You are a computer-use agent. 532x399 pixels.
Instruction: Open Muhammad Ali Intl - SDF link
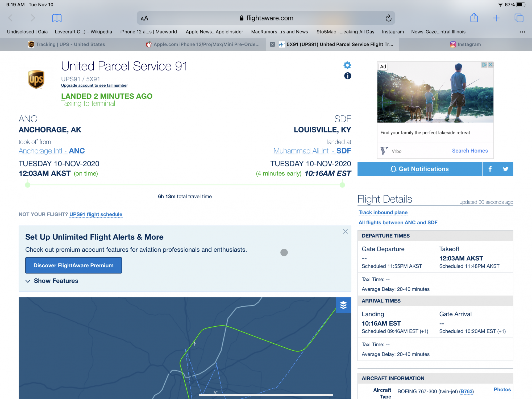(312, 151)
